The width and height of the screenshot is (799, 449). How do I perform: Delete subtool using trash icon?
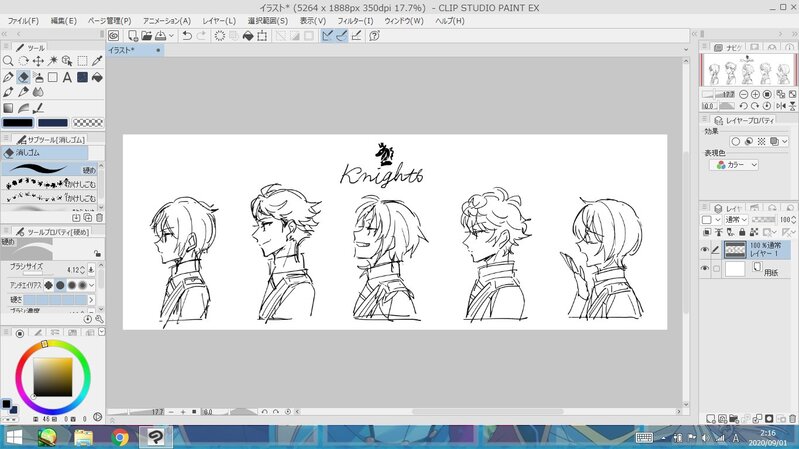point(99,218)
